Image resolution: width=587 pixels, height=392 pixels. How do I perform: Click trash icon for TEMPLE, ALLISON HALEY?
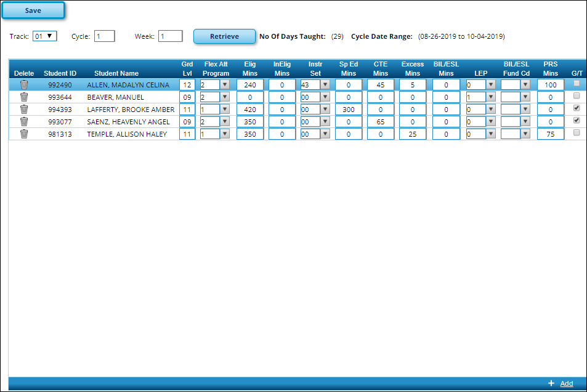tap(24, 134)
